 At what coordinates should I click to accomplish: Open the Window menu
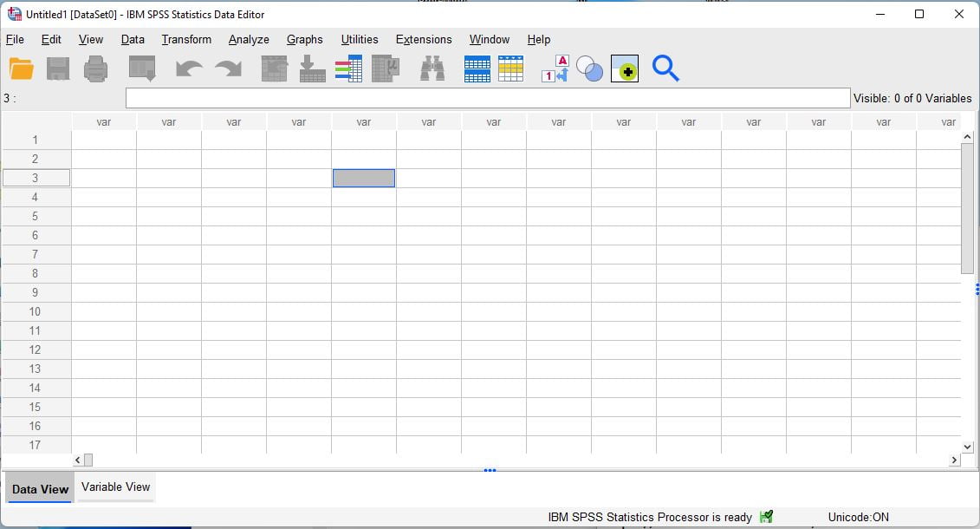pyautogui.click(x=490, y=39)
